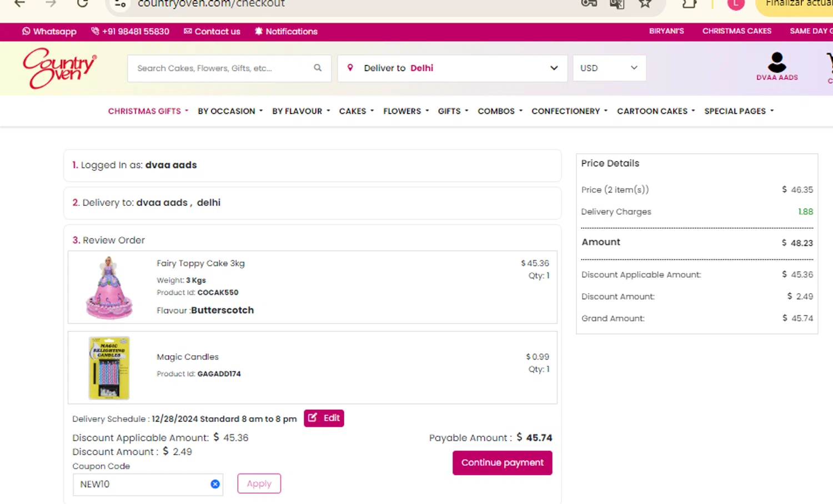Click the password key icon
This screenshot has width=833, height=504.
click(x=589, y=3)
